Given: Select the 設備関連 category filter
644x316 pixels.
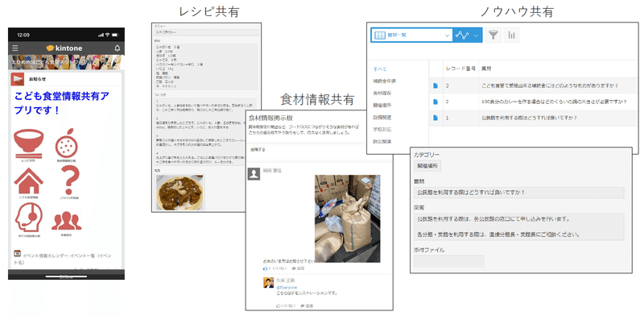Looking at the screenshot, I should pyautogui.click(x=382, y=117).
